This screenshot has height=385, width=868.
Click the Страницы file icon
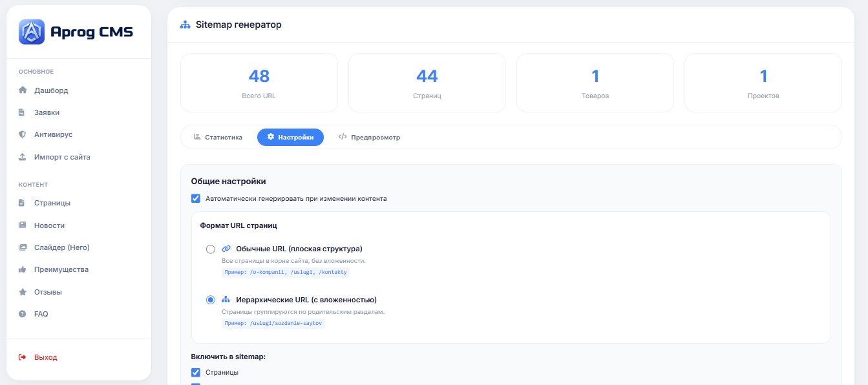23,203
